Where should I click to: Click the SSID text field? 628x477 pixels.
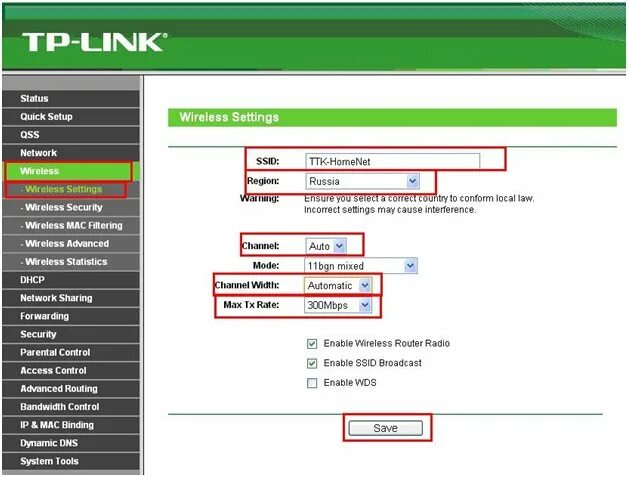pos(392,161)
